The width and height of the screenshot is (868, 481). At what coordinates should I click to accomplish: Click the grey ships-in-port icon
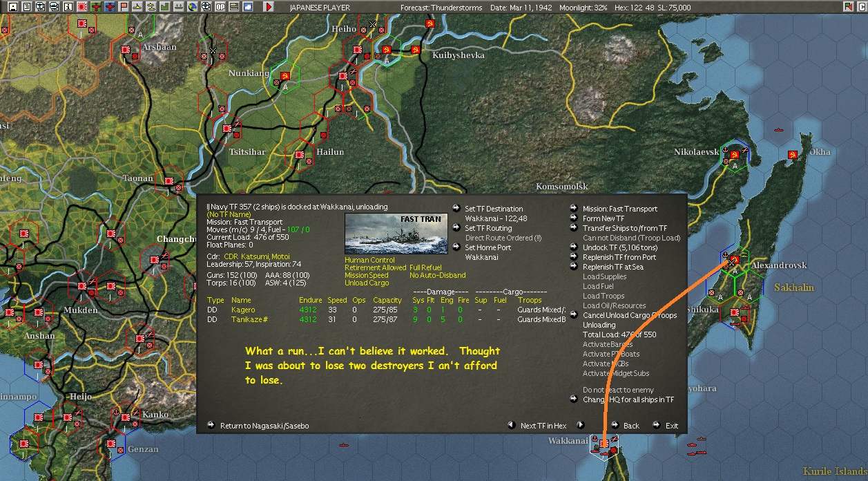178,7
